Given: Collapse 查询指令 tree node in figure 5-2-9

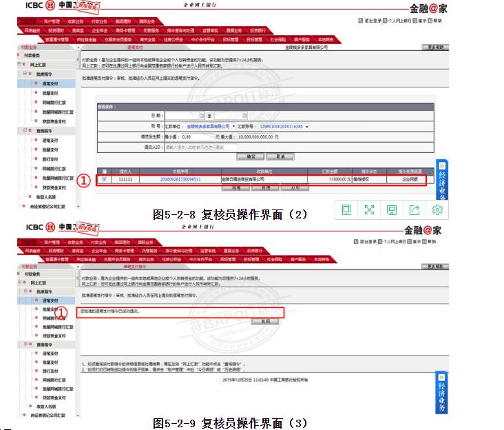Looking at the screenshot, I should tap(25, 344).
